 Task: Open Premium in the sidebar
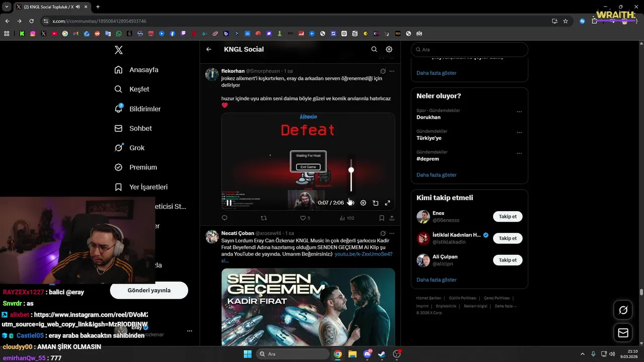(x=136, y=167)
